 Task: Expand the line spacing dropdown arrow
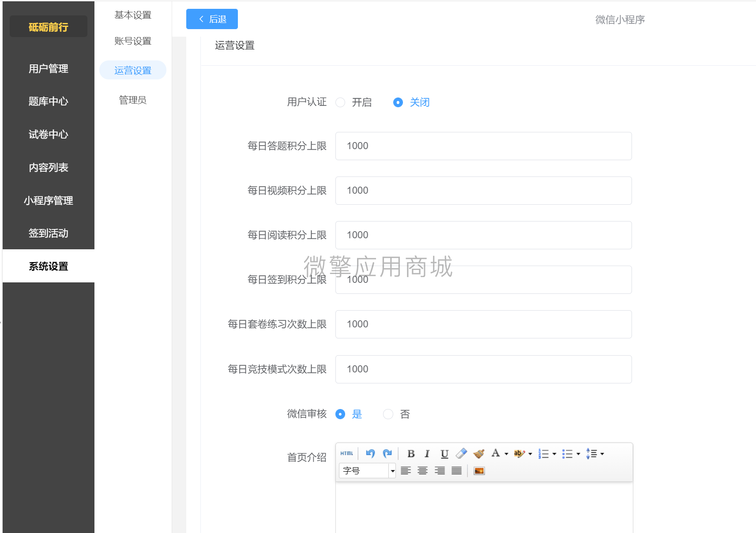pos(602,454)
